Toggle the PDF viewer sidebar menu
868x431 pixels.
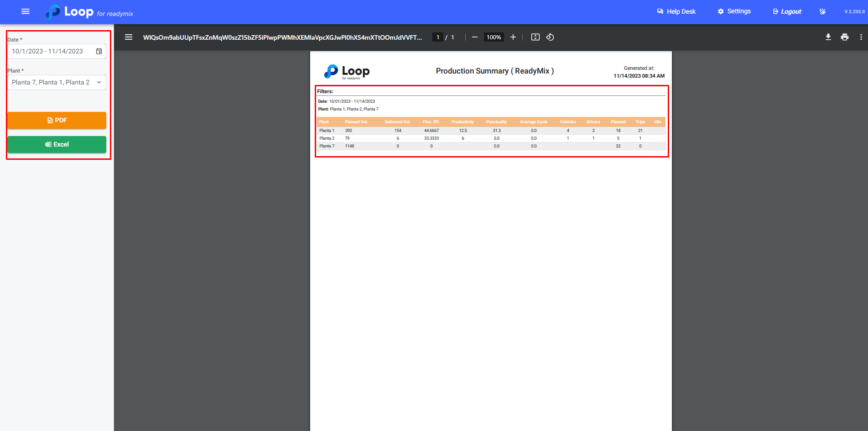click(x=129, y=37)
